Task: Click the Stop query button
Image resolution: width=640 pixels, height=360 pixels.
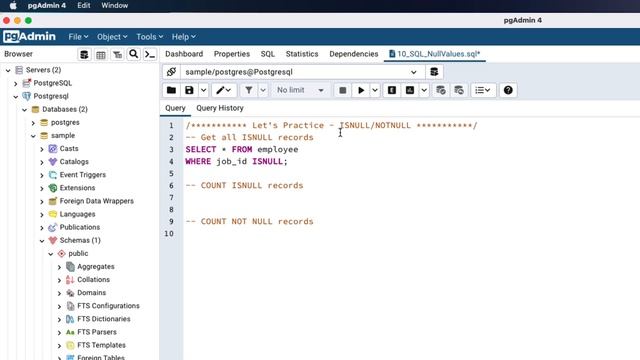Action: (343, 90)
